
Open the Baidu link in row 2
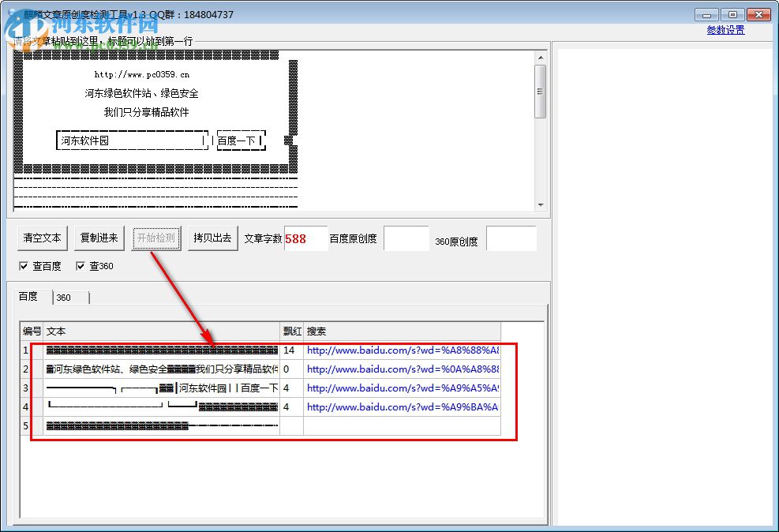403,369
